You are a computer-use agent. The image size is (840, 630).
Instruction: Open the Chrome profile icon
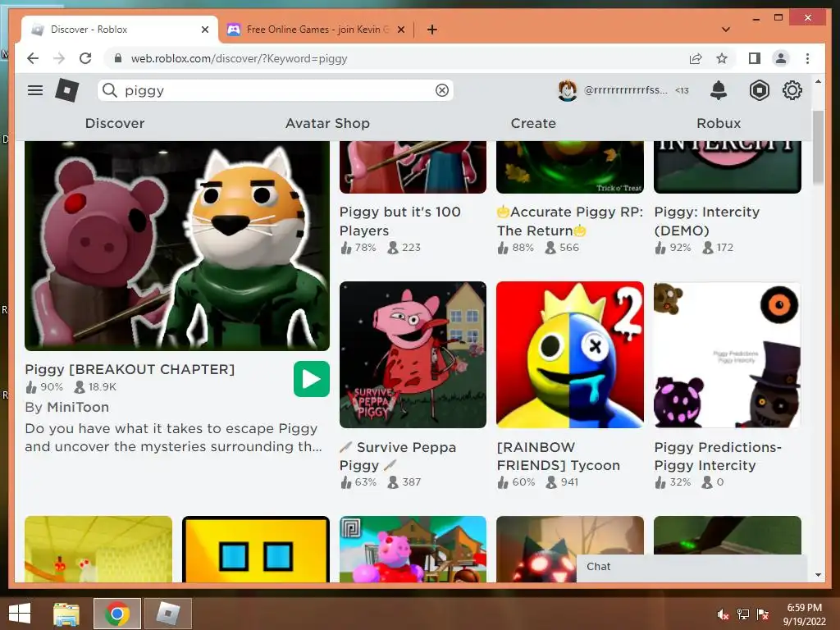click(x=781, y=58)
